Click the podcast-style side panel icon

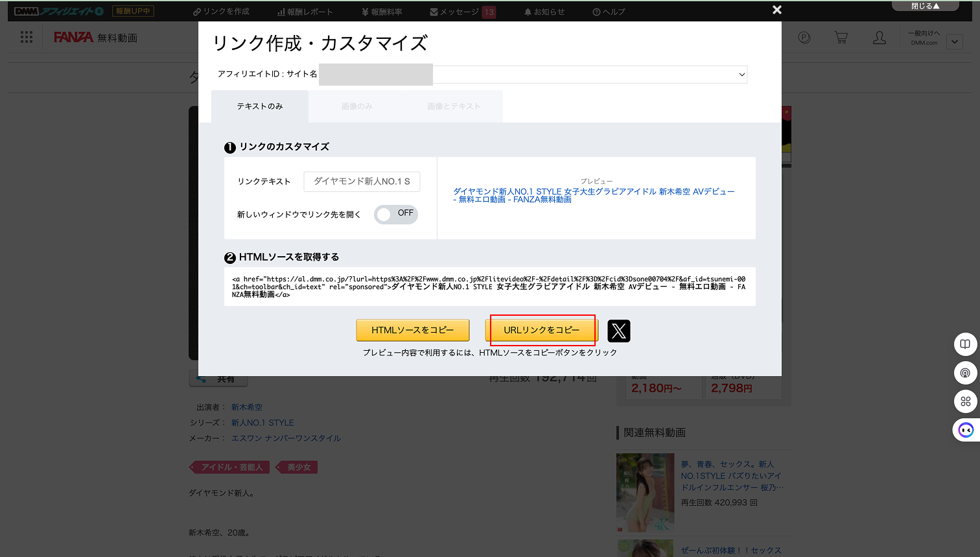point(965,373)
